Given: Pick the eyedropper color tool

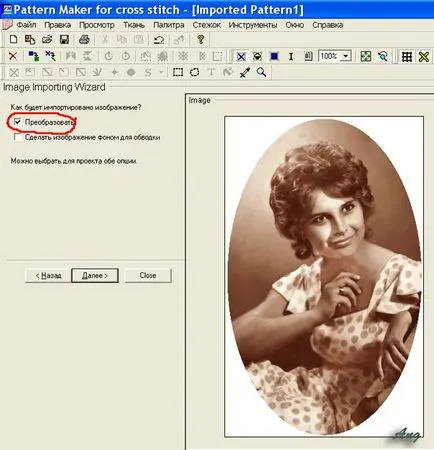Looking at the screenshot, I should point(245,72).
